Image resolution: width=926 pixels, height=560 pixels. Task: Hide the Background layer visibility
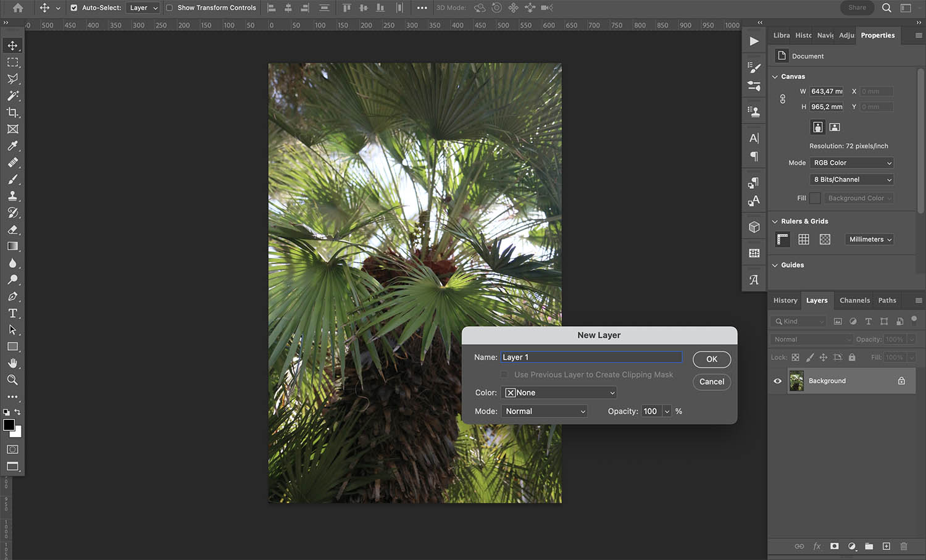777,381
